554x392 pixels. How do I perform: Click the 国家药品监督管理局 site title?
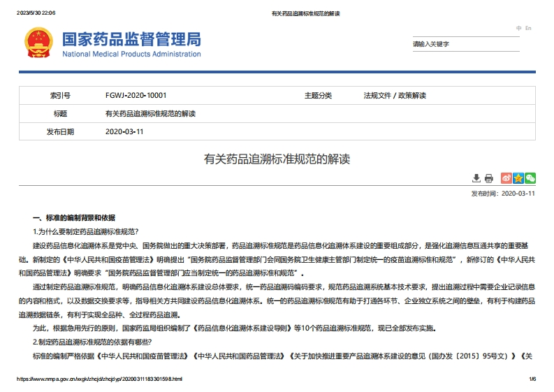pos(131,38)
